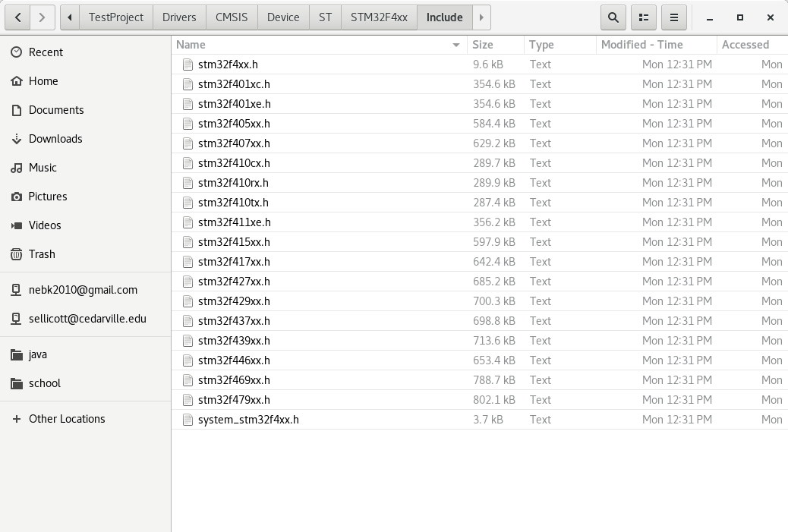Screen dimensions: 788x532
Task: Select file stm32f429xx.h
Action: click(480, 301)
